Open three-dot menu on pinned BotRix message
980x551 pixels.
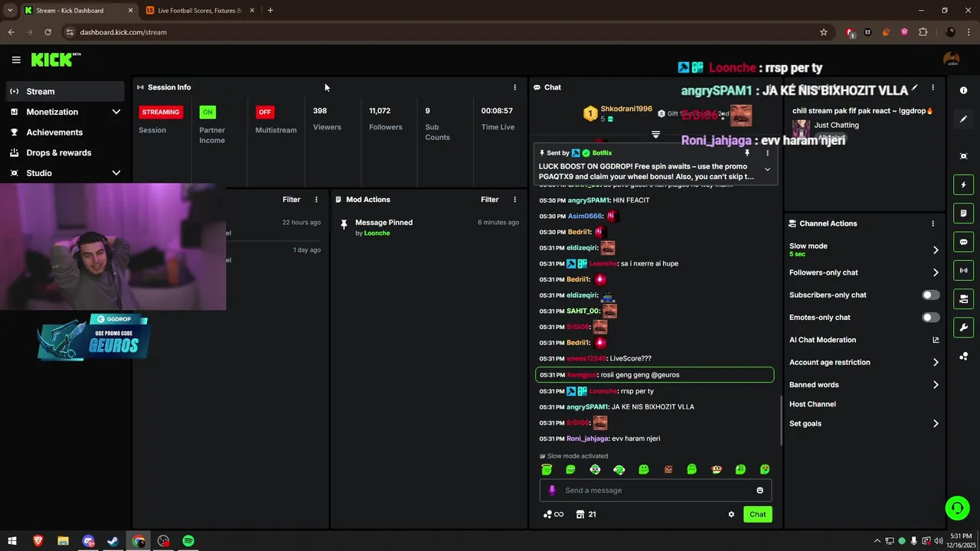point(767,153)
